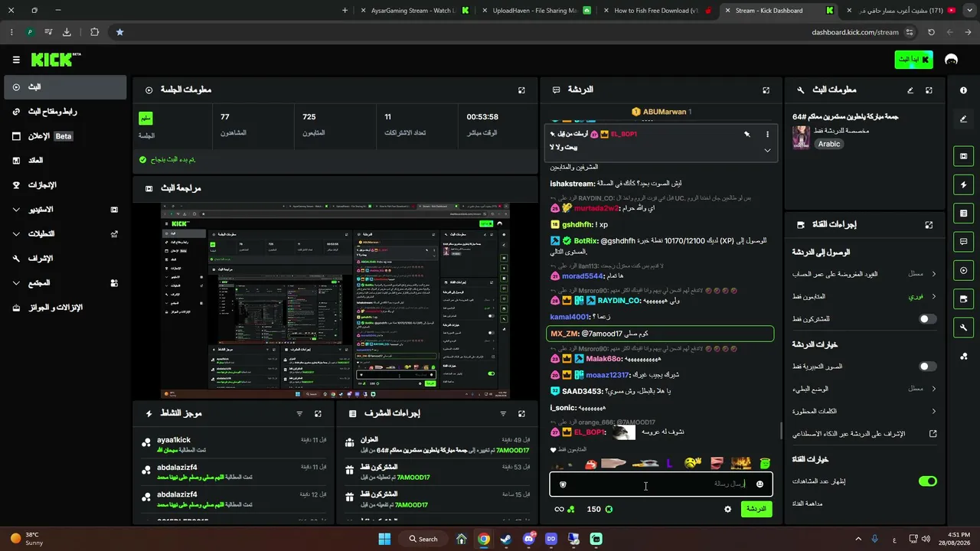The height and width of the screenshot is (551, 980).
Task: Toggle the moderator actions list widget in right rail
Action: (963, 213)
